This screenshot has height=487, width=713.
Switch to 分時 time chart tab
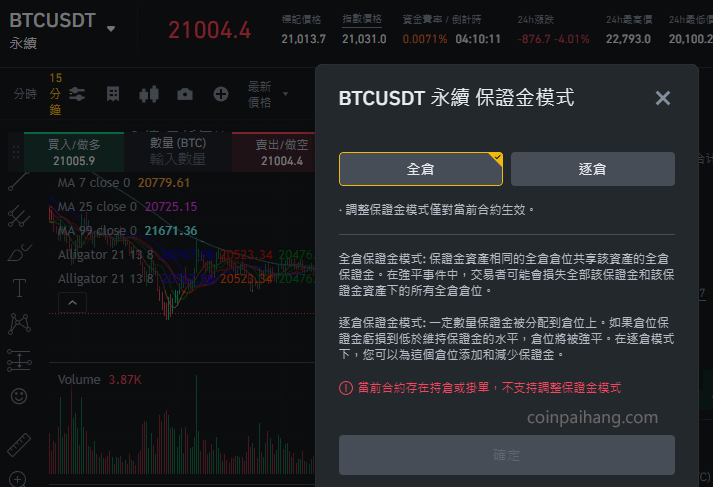click(x=25, y=94)
